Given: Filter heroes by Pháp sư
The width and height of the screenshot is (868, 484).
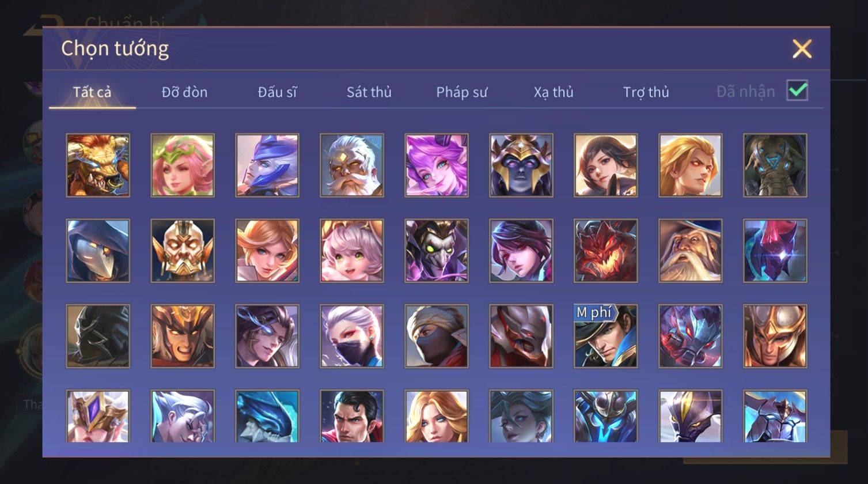Looking at the screenshot, I should (x=461, y=92).
